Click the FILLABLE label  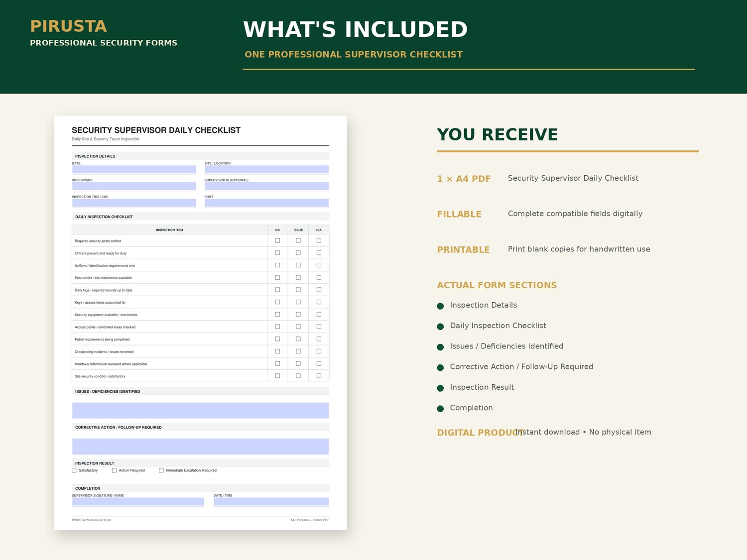(x=459, y=214)
